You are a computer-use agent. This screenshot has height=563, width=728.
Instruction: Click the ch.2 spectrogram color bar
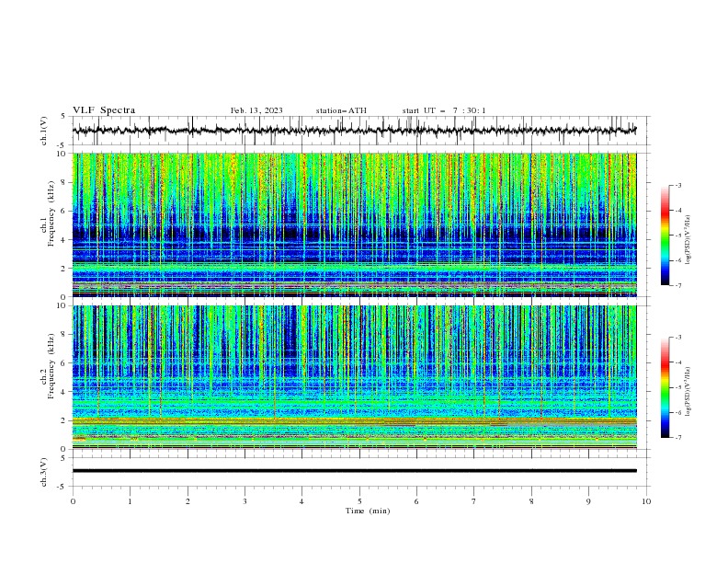pos(665,387)
